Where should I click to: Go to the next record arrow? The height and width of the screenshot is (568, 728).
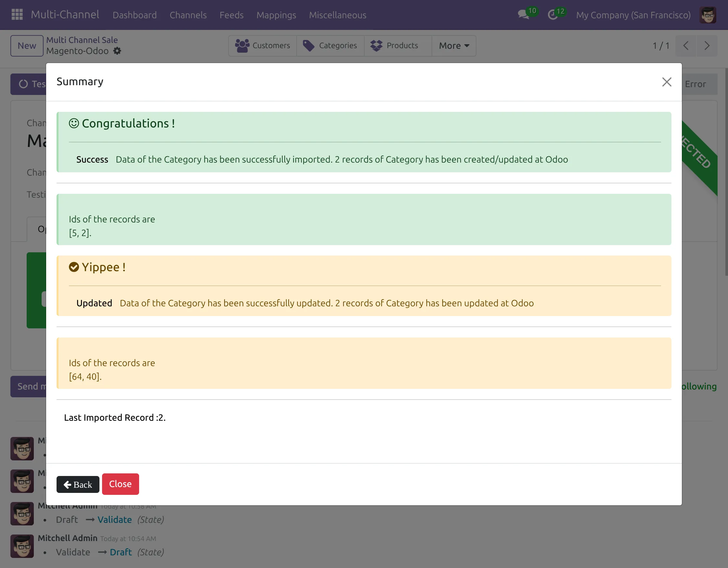tap(707, 46)
